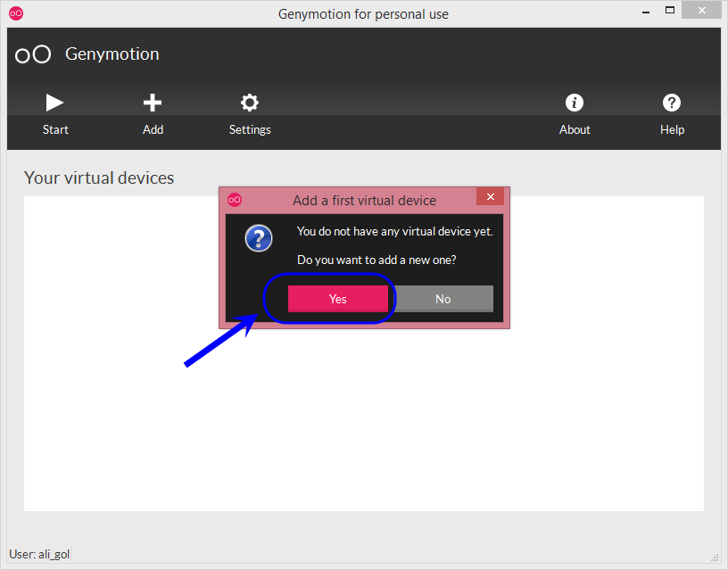The height and width of the screenshot is (570, 728).
Task: Click the Add plus icon
Action: click(x=153, y=103)
